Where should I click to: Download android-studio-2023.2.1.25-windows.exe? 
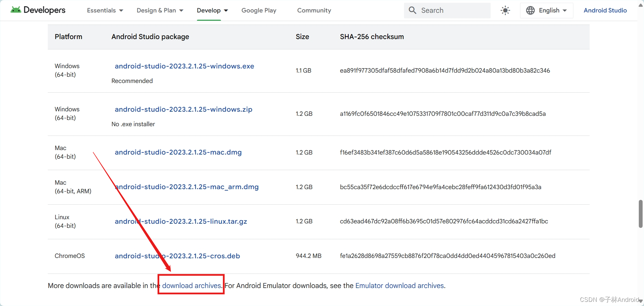click(x=184, y=66)
